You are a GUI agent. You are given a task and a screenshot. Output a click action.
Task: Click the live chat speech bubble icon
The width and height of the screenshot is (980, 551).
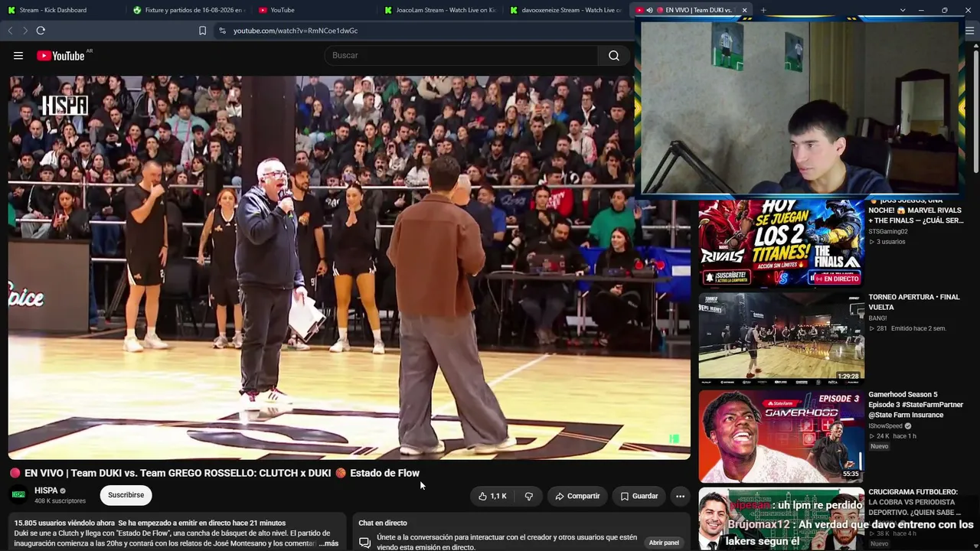365,543
